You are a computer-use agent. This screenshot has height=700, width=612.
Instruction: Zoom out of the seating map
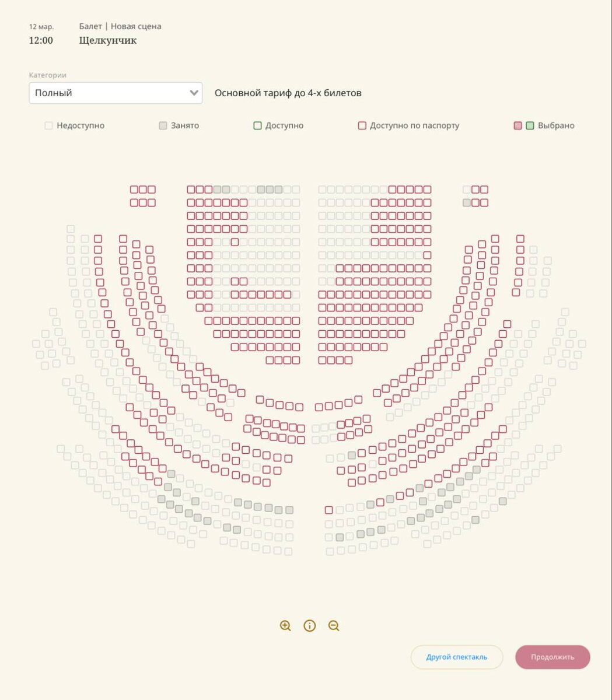[x=334, y=626]
